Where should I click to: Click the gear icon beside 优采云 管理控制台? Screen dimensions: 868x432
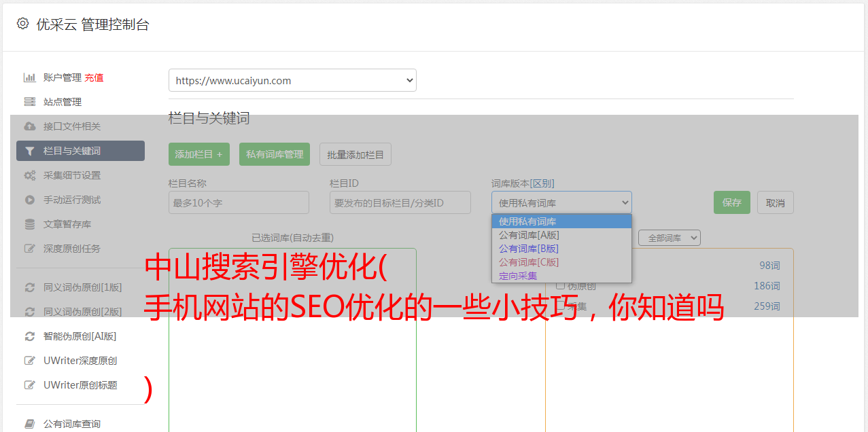(22, 24)
